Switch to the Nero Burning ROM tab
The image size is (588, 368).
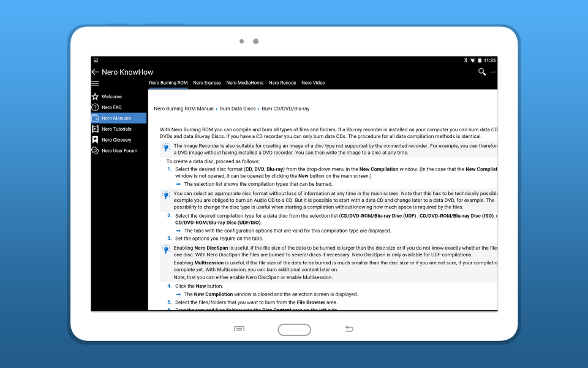(168, 83)
